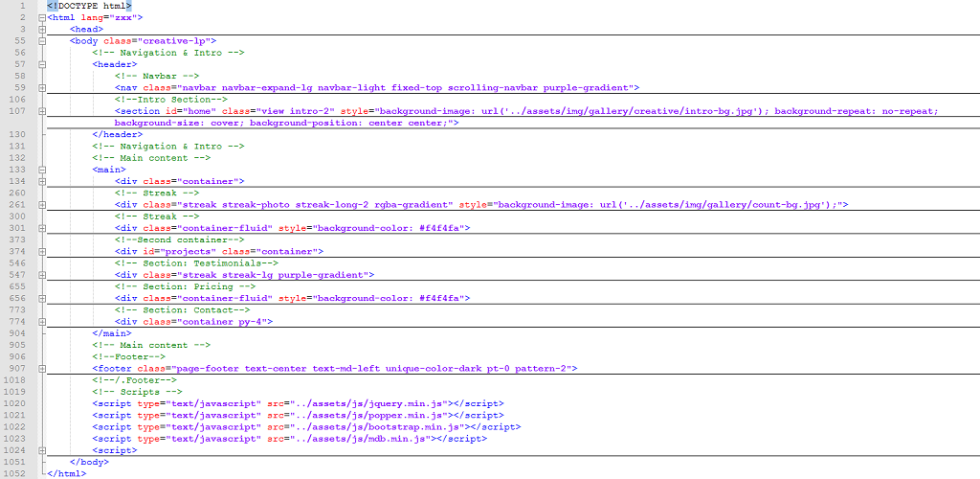Collapse the header element fold
The width and height of the screenshot is (980, 479).
pos(43,64)
